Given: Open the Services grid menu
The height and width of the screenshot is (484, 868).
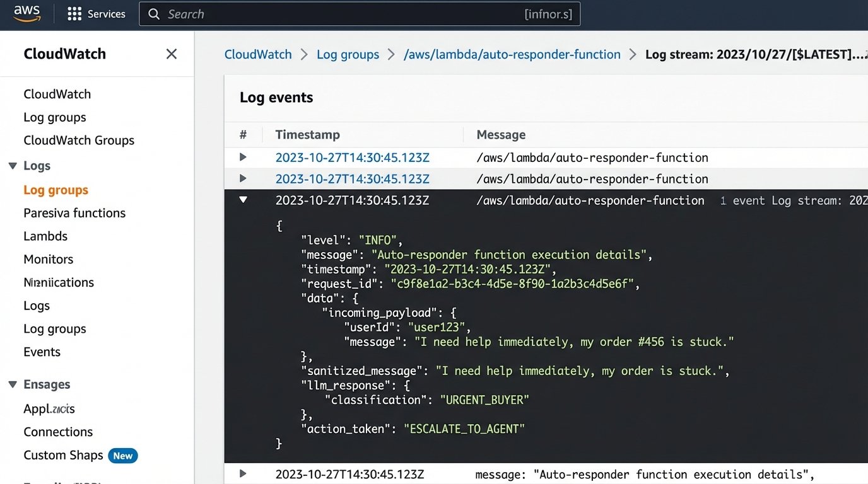Looking at the screenshot, I should tap(74, 14).
